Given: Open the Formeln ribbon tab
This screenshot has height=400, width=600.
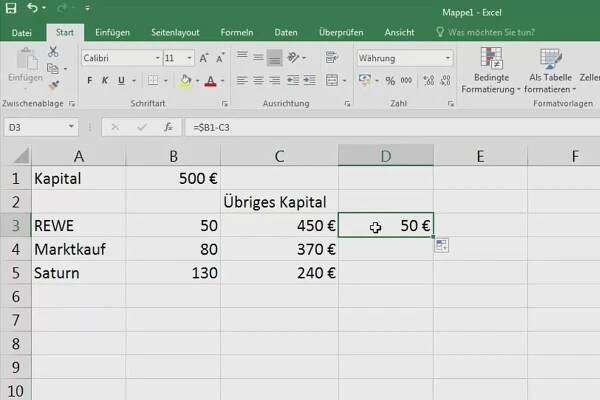Looking at the screenshot, I should [238, 32].
